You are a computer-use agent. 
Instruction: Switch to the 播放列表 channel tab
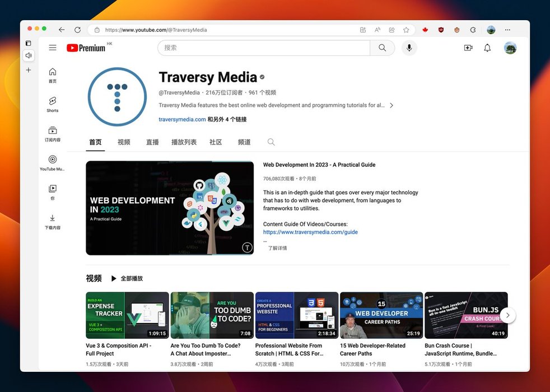click(184, 142)
